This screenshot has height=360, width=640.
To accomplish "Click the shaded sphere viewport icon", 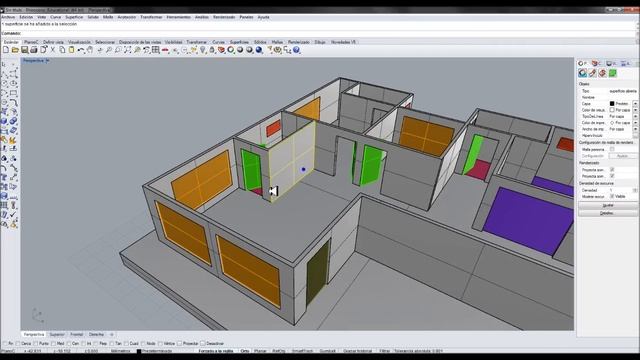I will coord(240,50).
